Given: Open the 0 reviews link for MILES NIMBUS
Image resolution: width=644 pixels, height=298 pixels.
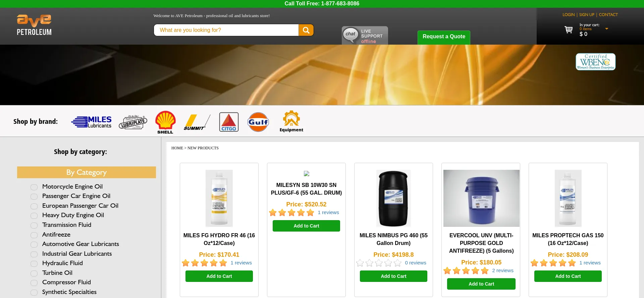Looking at the screenshot, I should [x=416, y=263].
